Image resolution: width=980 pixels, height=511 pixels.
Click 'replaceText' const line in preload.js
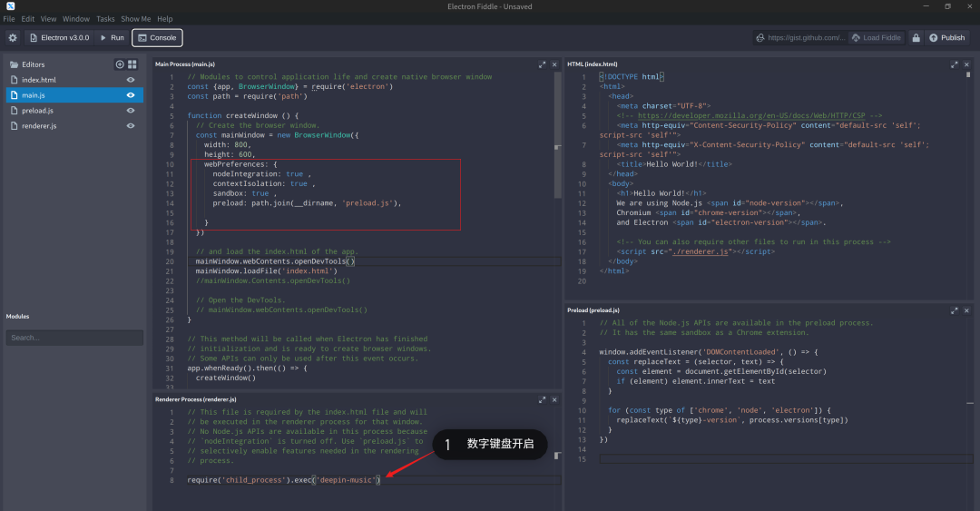[696, 361]
